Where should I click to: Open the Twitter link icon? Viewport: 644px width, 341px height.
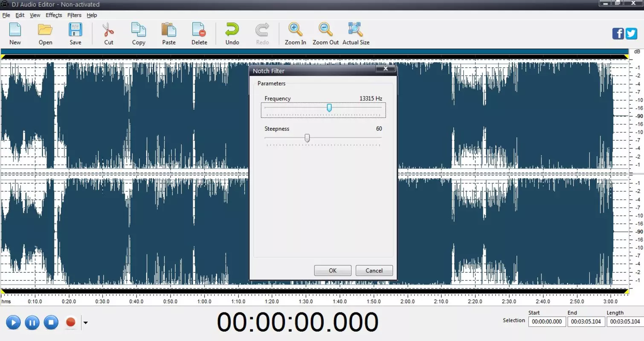[631, 34]
